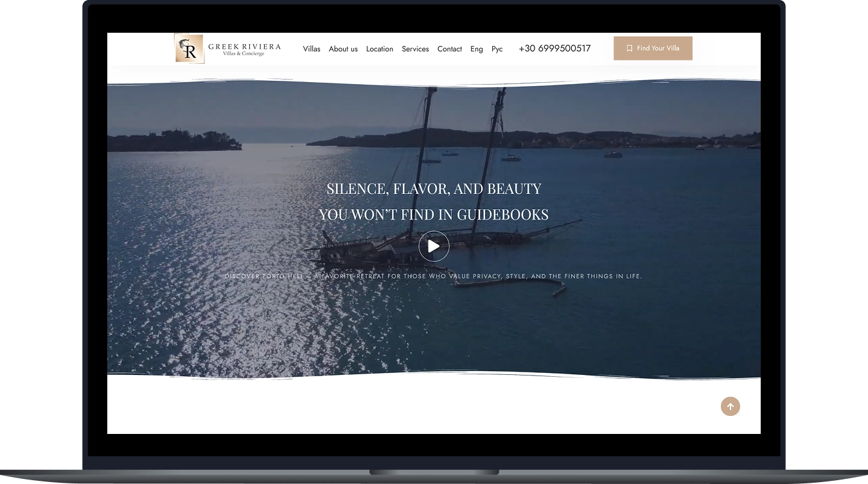Viewport: 868px width, 484px height.
Task: Go to the About us page
Action: point(343,49)
